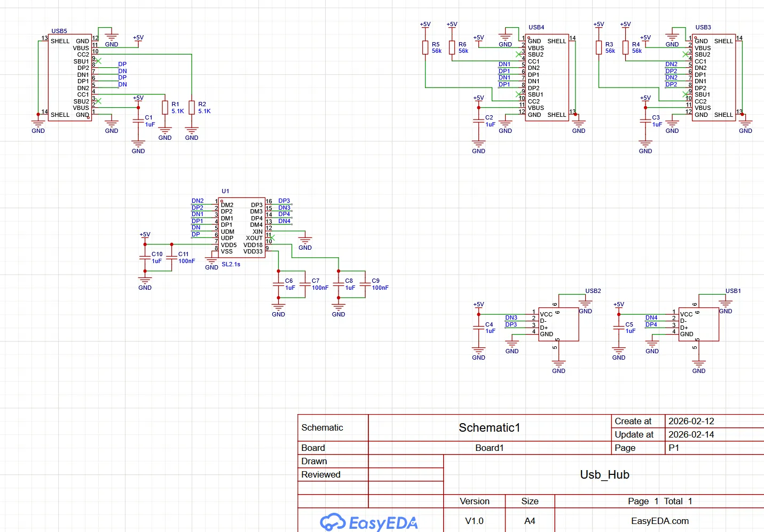Click the Drawn field label
764x532 pixels.
coord(314,461)
